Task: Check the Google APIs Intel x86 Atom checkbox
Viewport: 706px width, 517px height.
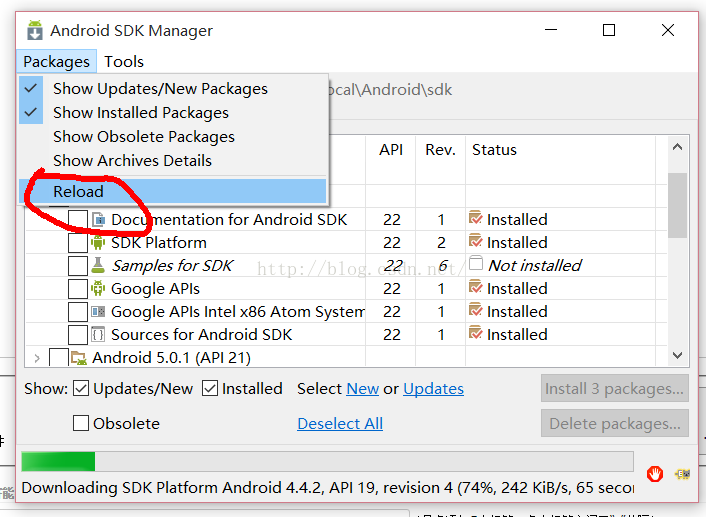Action: click(x=78, y=312)
